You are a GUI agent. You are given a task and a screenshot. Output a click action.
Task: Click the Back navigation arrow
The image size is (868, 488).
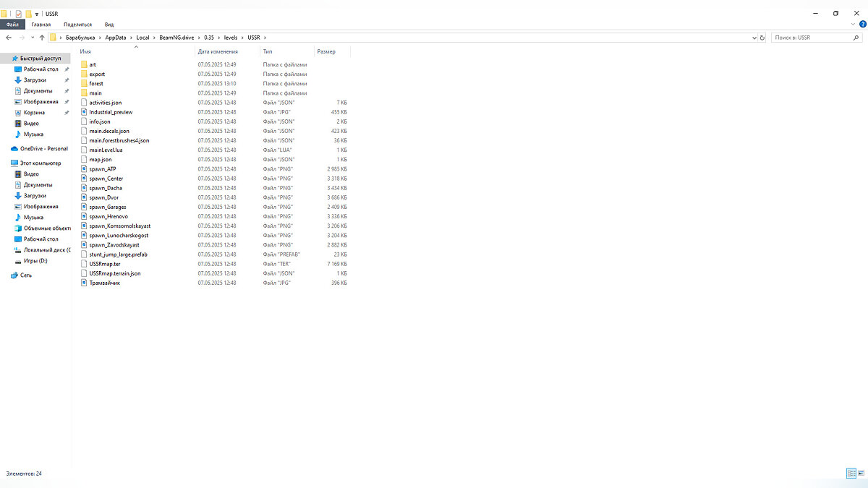8,38
